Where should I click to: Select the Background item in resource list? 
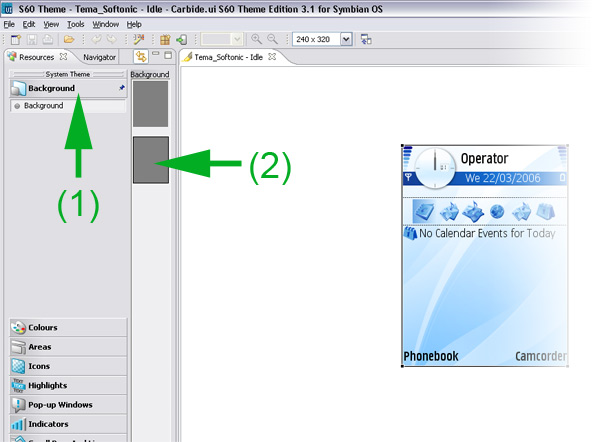tap(43, 105)
